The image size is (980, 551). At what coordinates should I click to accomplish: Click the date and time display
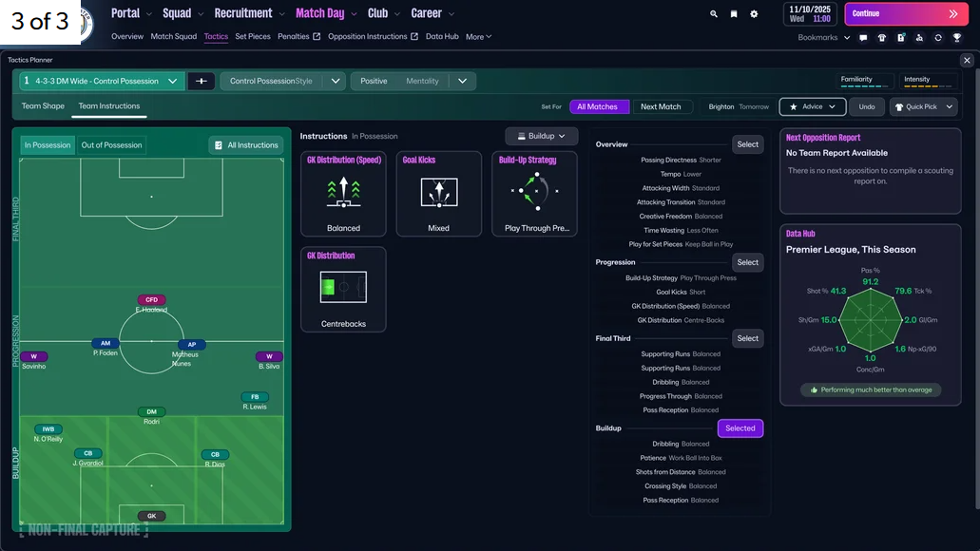pyautogui.click(x=809, y=13)
